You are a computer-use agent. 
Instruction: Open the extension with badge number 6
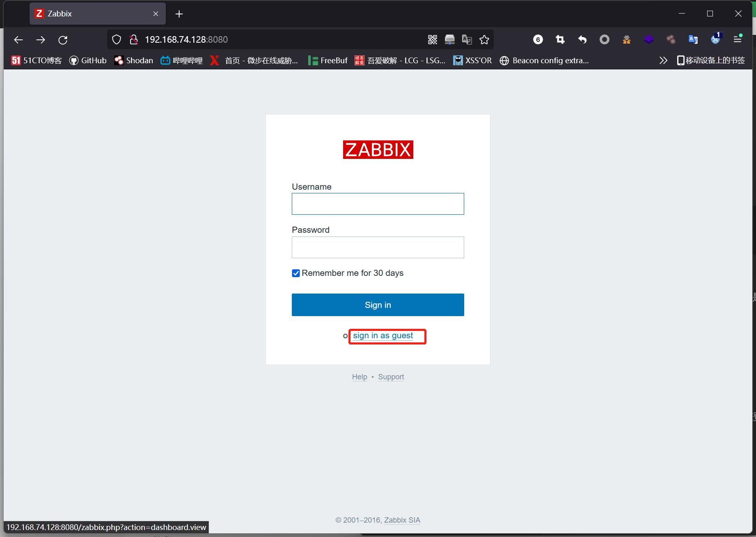(x=538, y=39)
